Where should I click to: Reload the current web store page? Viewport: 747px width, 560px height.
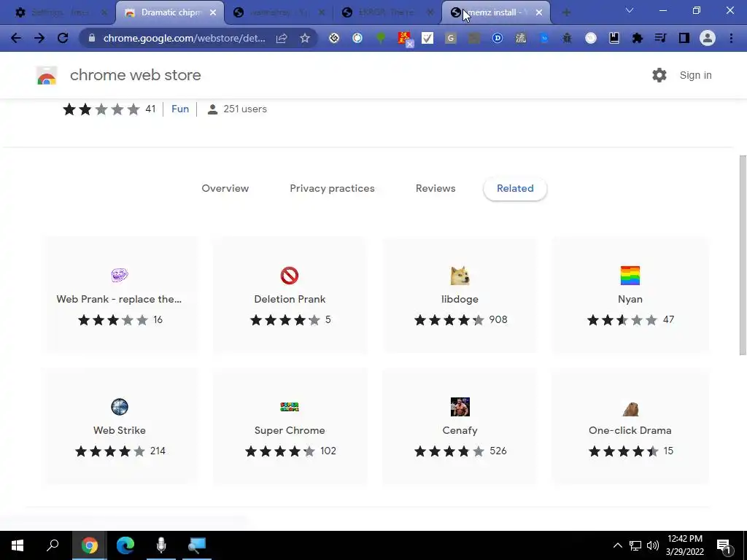click(x=63, y=38)
